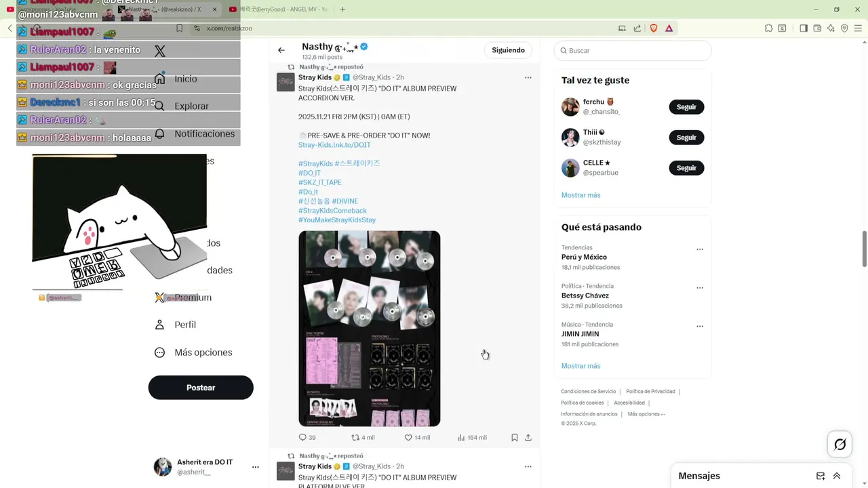Click Mostrar más under Tal vez te guste
This screenshot has height=488, width=868.
tap(580, 195)
